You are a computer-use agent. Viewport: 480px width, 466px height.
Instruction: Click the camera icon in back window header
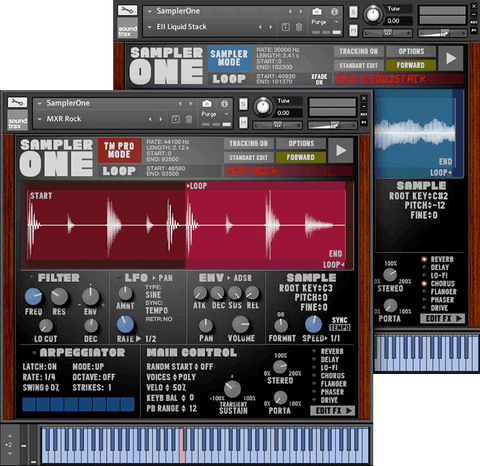point(317,12)
